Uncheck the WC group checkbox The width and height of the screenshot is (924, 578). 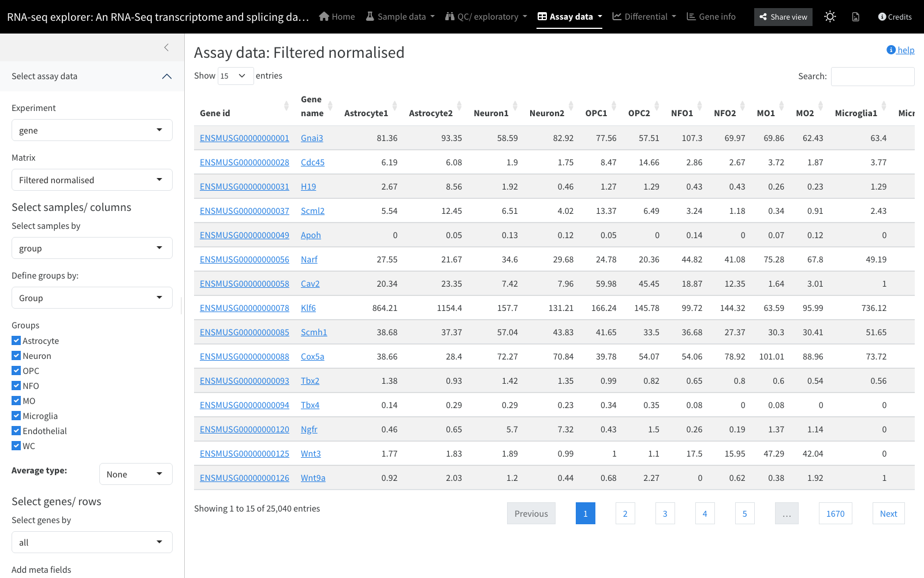click(16, 446)
